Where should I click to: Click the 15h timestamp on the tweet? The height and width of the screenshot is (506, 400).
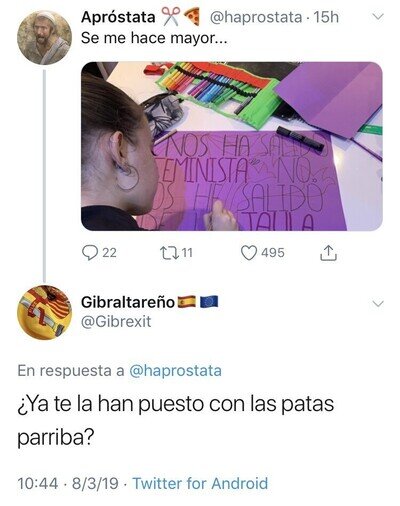(326, 17)
